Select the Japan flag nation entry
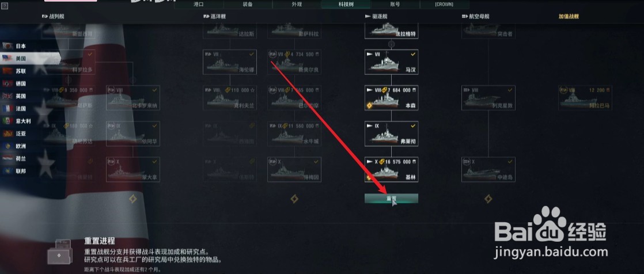This screenshot has height=274, width=644. (x=15, y=47)
